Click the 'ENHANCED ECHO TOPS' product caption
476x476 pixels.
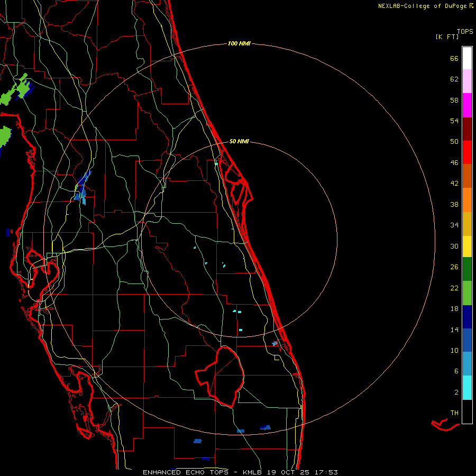point(186,472)
